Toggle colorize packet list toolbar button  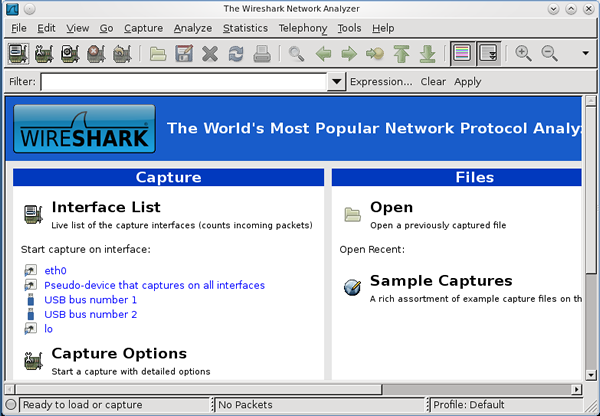462,53
